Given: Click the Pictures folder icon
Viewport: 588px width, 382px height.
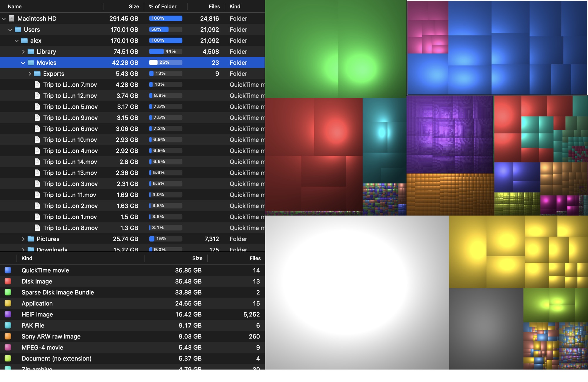Looking at the screenshot, I should (31, 239).
